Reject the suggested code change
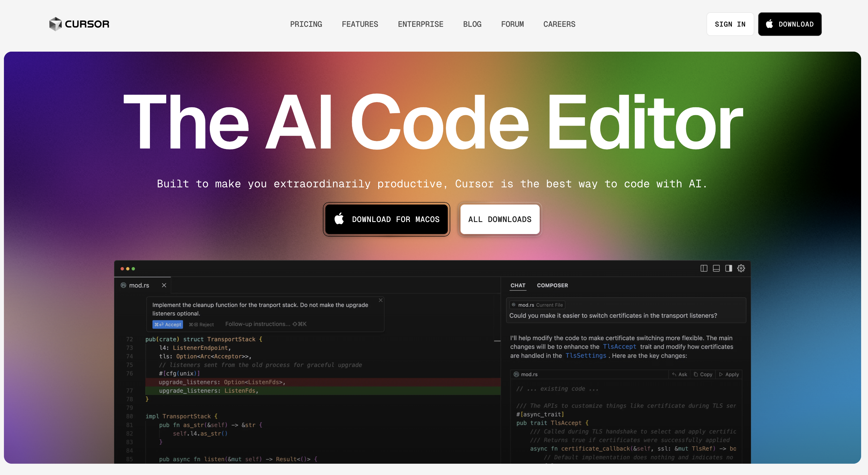 pyautogui.click(x=201, y=324)
